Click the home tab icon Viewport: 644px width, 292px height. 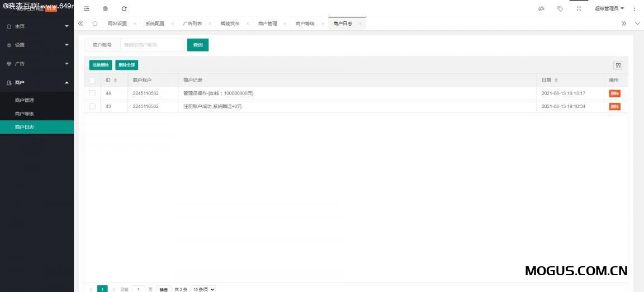(x=95, y=23)
